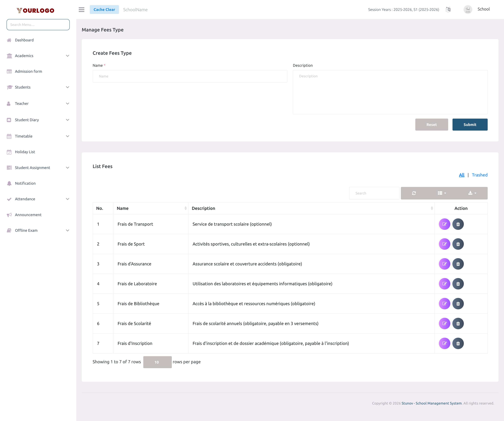
Task: Toggle sort on Description column
Action: [x=431, y=208]
